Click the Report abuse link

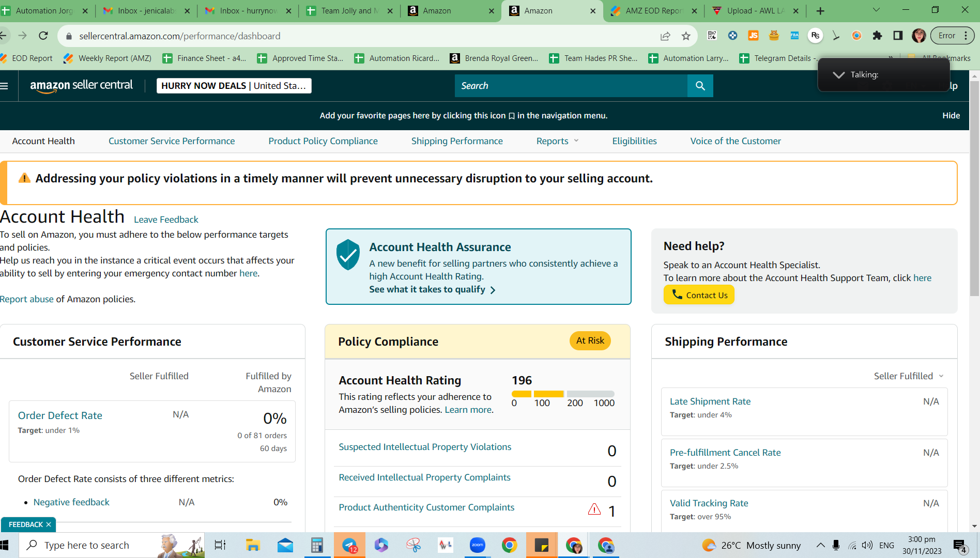click(x=27, y=299)
